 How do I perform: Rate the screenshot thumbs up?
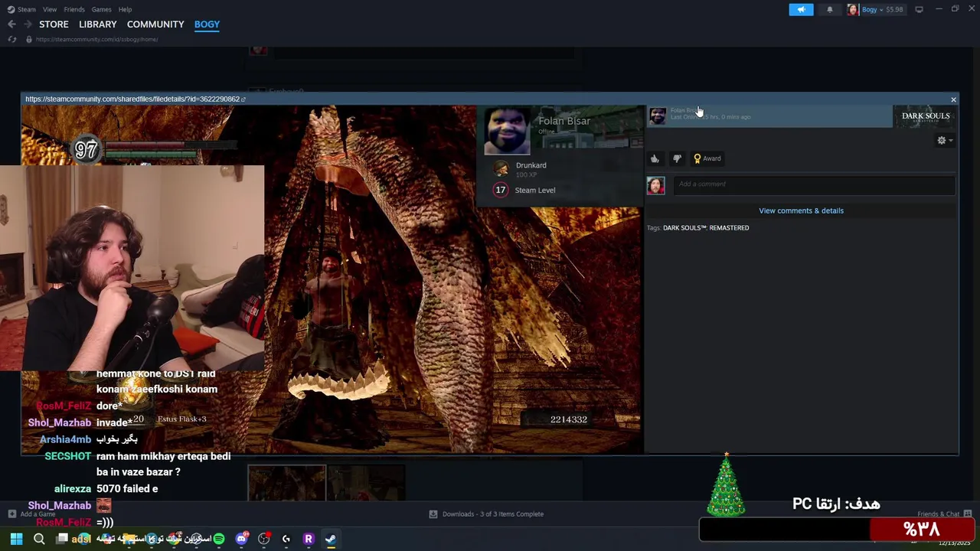tap(655, 158)
